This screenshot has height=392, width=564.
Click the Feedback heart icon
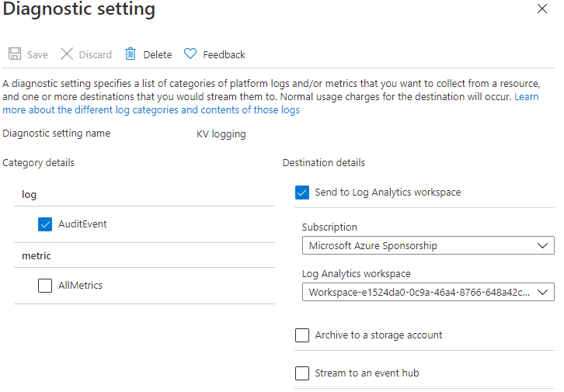pos(190,54)
